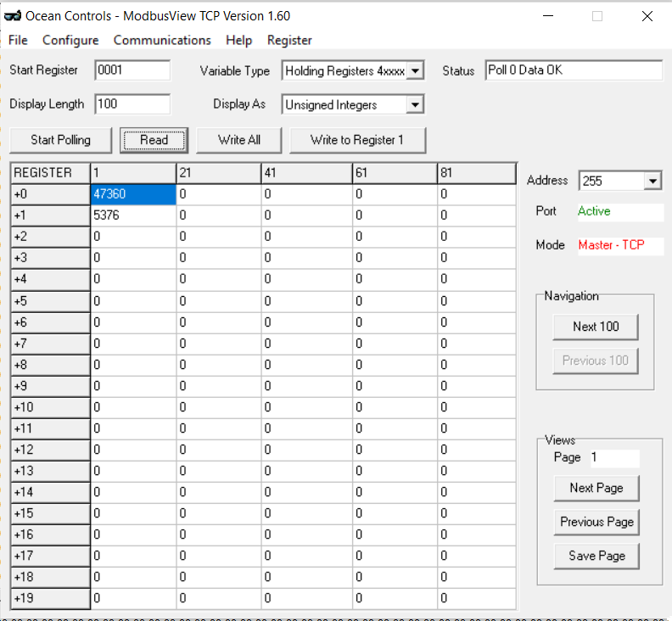Viewport: 672px width, 621px height.
Task: Click the Display Length input field
Action: point(132,104)
